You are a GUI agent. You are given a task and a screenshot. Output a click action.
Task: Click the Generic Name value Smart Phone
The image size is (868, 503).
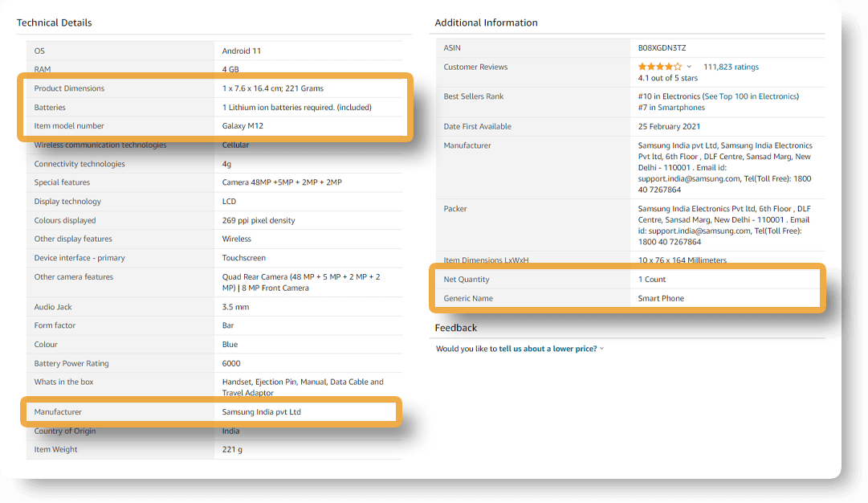point(661,299)
